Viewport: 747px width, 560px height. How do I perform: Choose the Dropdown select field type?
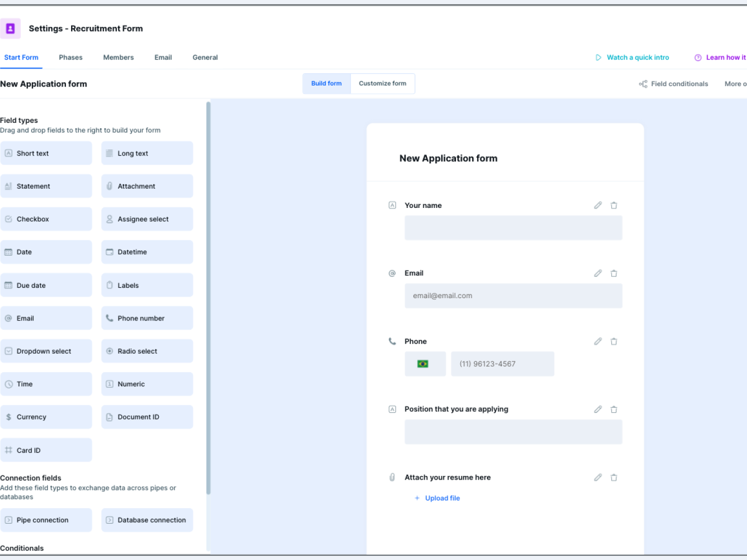(x=46, y=351)
